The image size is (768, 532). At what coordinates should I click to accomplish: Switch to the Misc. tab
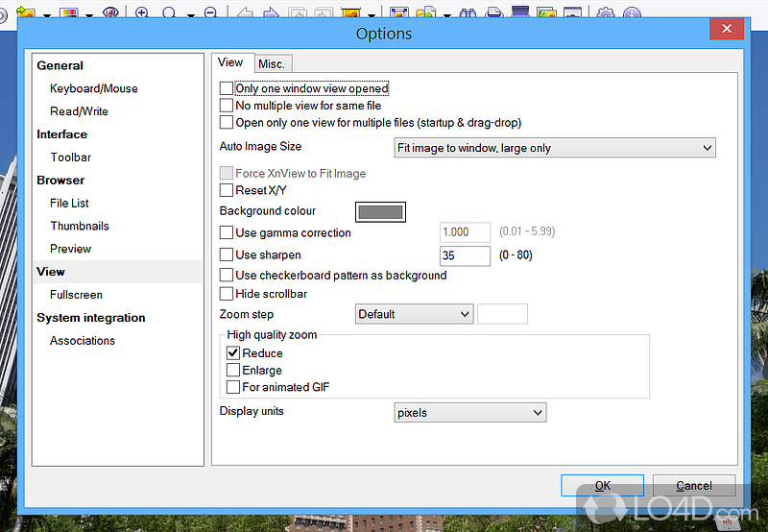tap(273, 63)
